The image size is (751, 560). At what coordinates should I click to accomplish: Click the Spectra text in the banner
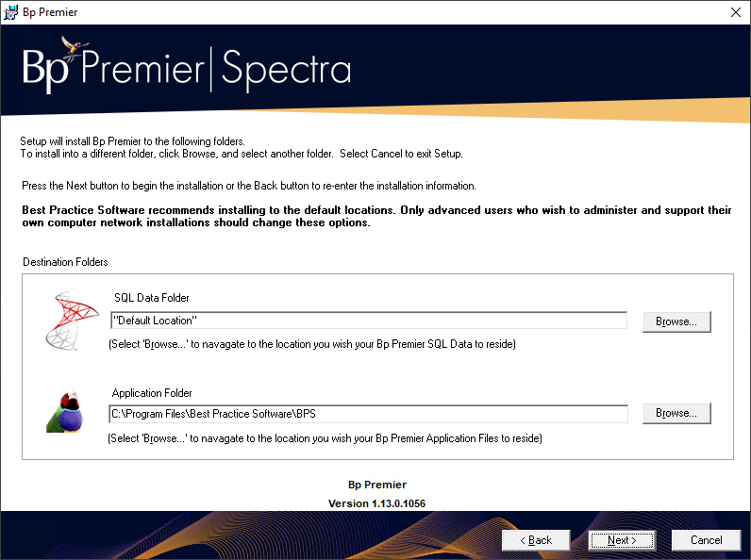pos(288,71)
